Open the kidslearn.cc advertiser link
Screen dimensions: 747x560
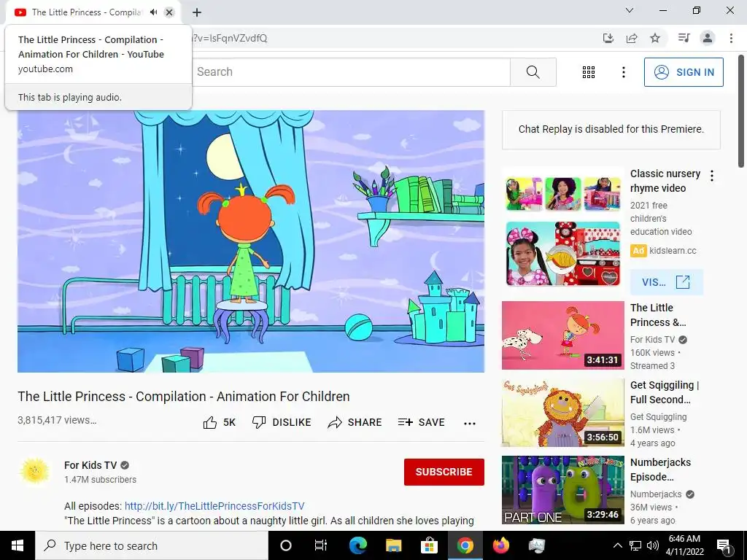point(673,251)
